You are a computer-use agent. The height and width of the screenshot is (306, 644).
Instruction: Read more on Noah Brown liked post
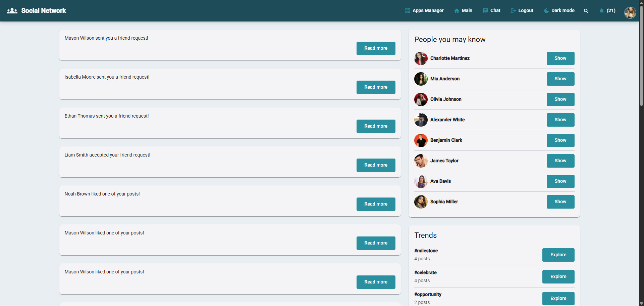pyautogui.click(x=376, y=204)
